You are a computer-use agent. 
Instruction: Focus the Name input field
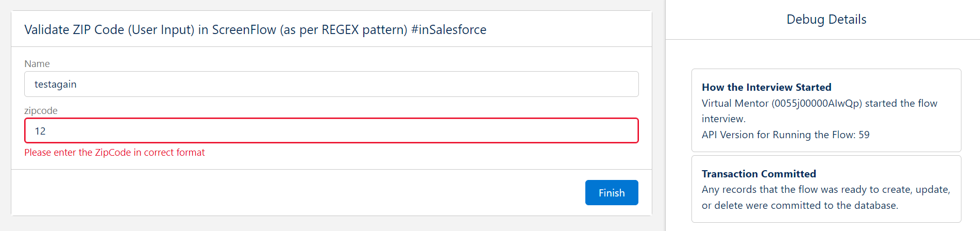pyautogui.click(x=331, y=84)
